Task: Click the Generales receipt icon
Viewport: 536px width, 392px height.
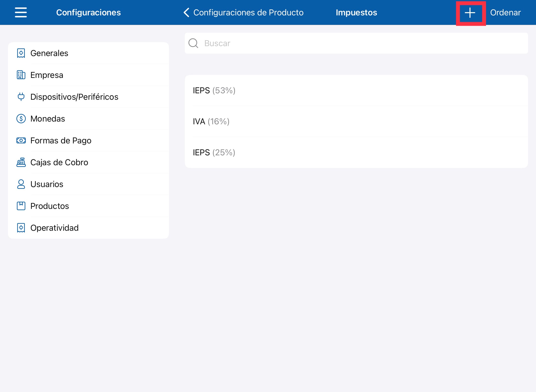Action: [21, 53]
